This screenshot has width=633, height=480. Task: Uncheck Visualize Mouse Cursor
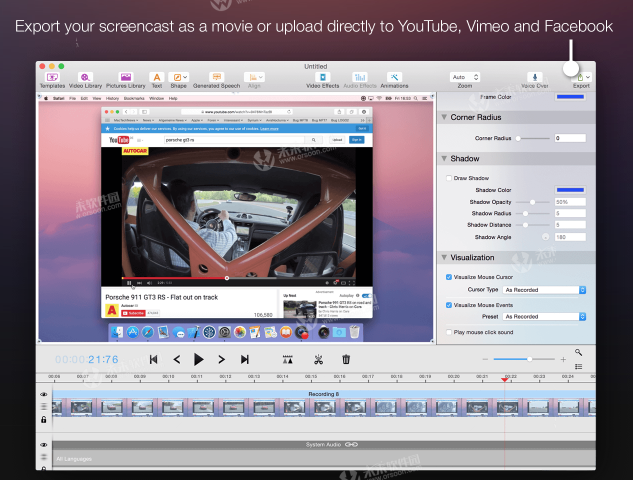point(448,277)
